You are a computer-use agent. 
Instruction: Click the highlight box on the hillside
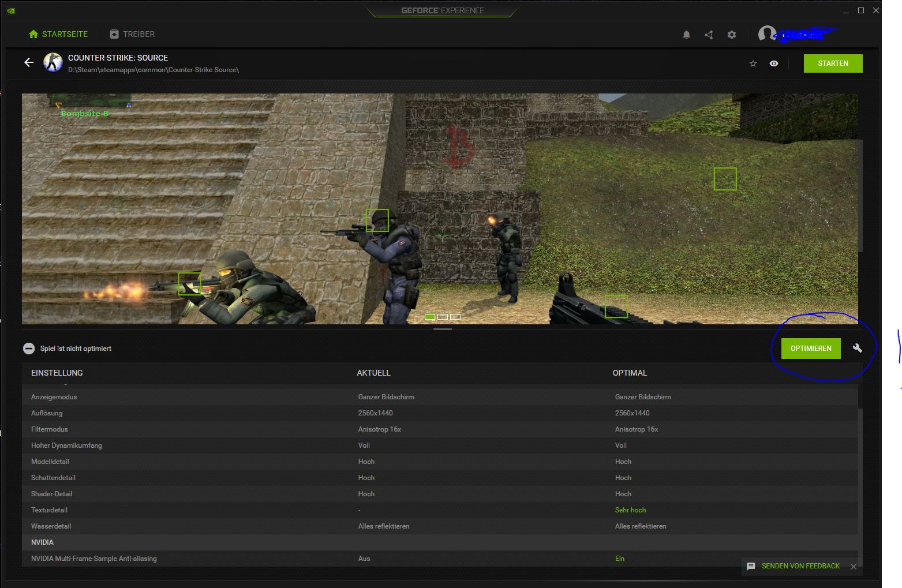click(x=725, y=179)
